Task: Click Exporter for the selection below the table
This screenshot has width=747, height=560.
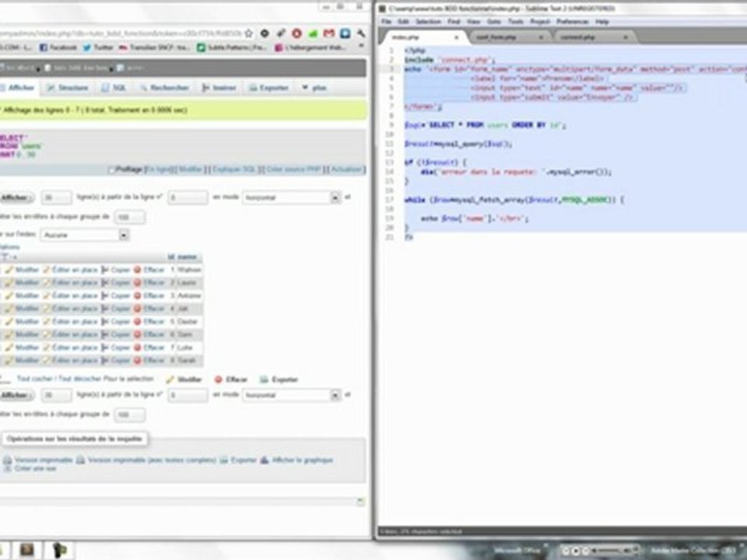Action: pos(279,380)
